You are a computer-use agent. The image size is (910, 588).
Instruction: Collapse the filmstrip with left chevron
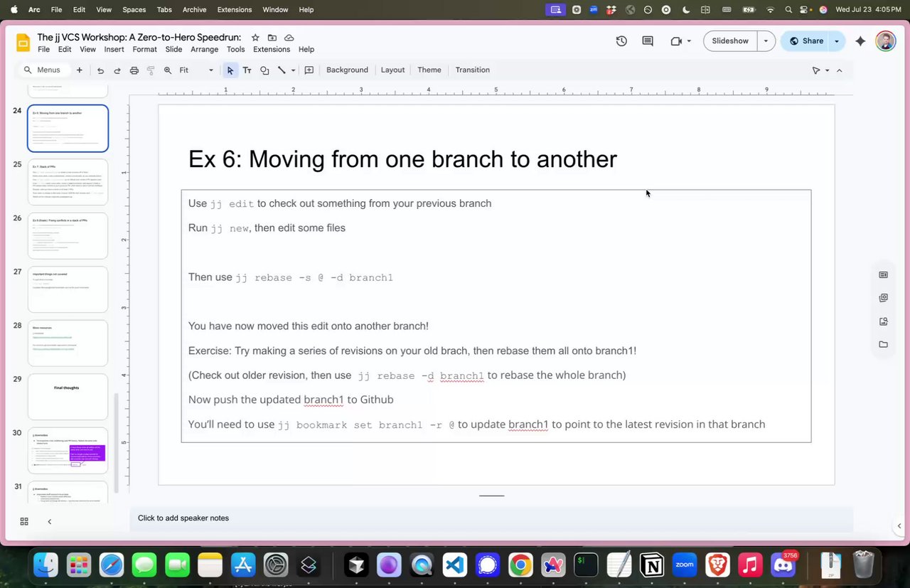point(49,521)
